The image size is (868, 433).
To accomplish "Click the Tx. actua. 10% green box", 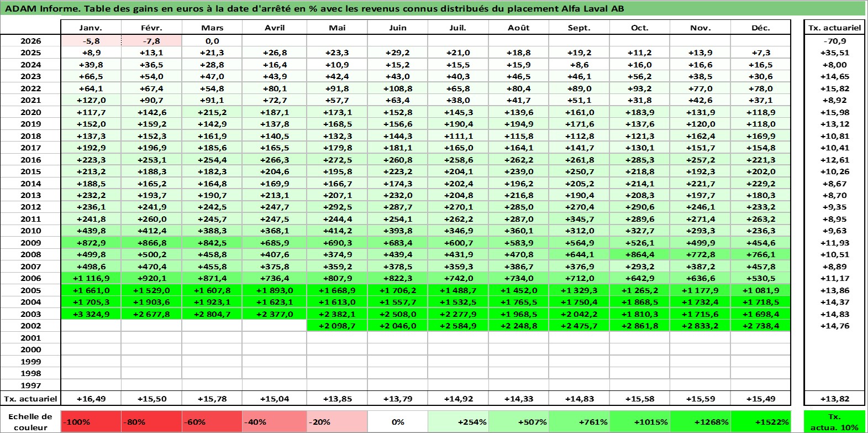I will [x=834, y=422].
